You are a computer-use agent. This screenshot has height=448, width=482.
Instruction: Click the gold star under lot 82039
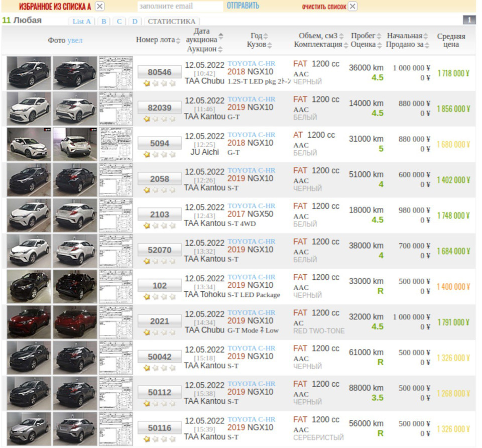147,119
